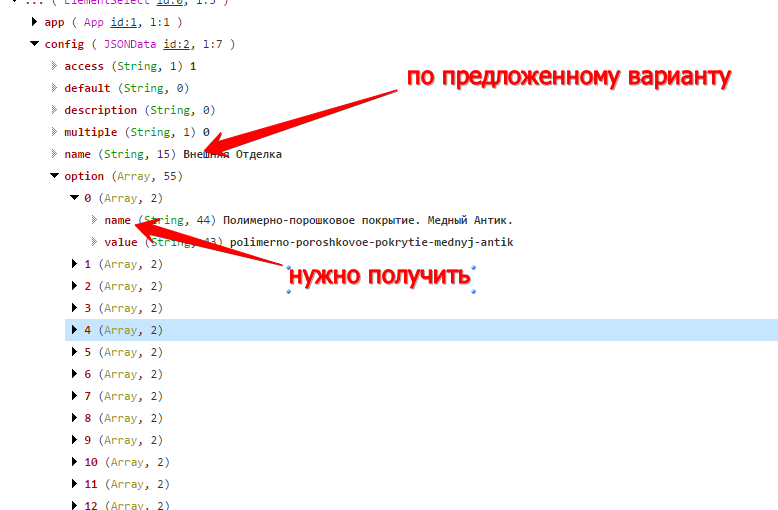Collapse option item 0 arrow
Viewport: 778px width, 510px height.
tap(74, 197)
